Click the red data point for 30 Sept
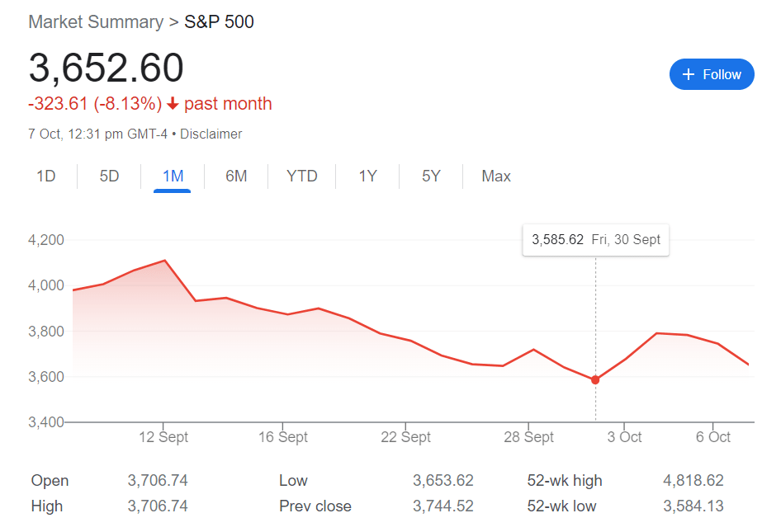Screen dimensions: 762x532 coord(595,379)
